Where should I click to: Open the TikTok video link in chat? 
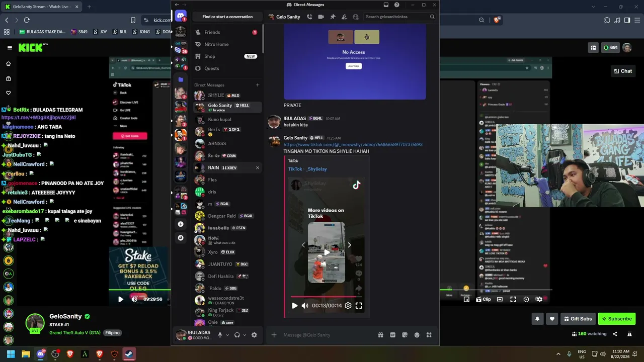(x=353, y=145)
